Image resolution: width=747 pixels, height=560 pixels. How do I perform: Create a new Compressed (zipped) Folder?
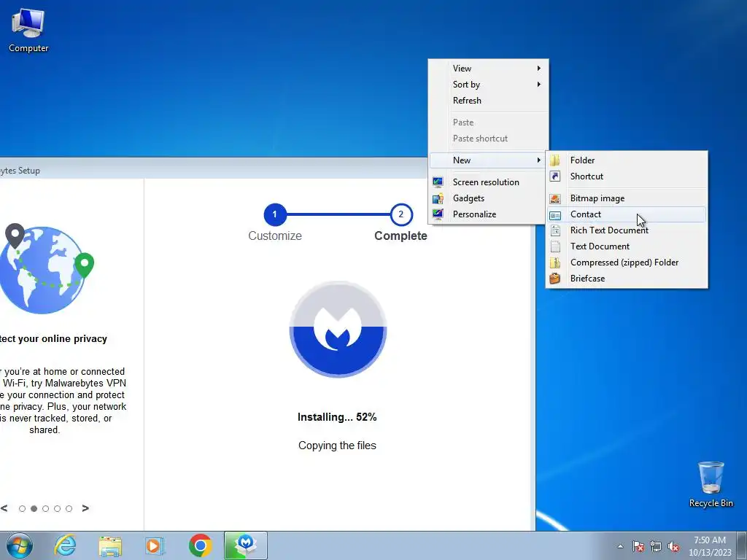(x=627, y=262)
